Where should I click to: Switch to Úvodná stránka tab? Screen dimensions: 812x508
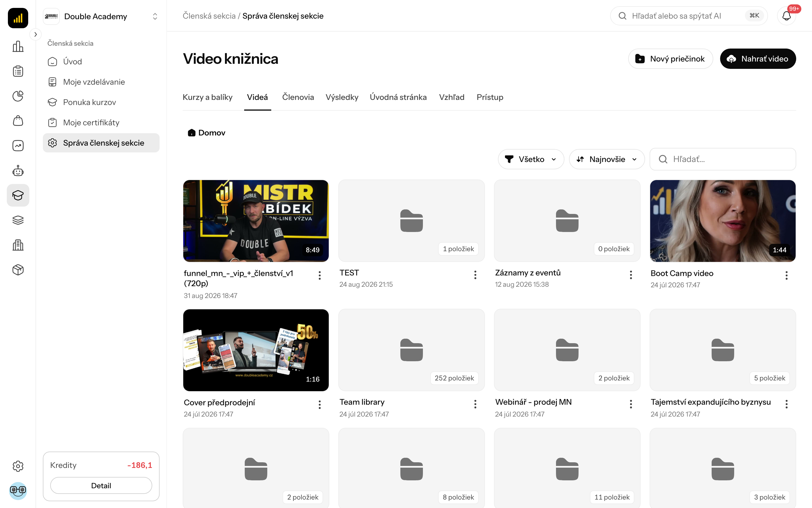coord(398,97)
